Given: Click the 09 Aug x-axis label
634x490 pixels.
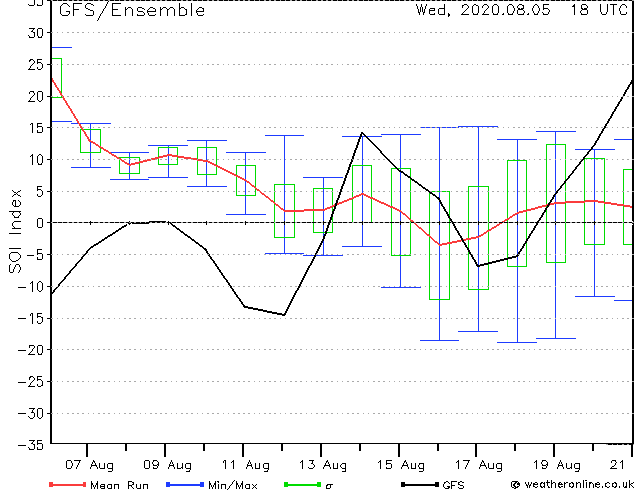Looking at the screenshot, I should point(167,465).
